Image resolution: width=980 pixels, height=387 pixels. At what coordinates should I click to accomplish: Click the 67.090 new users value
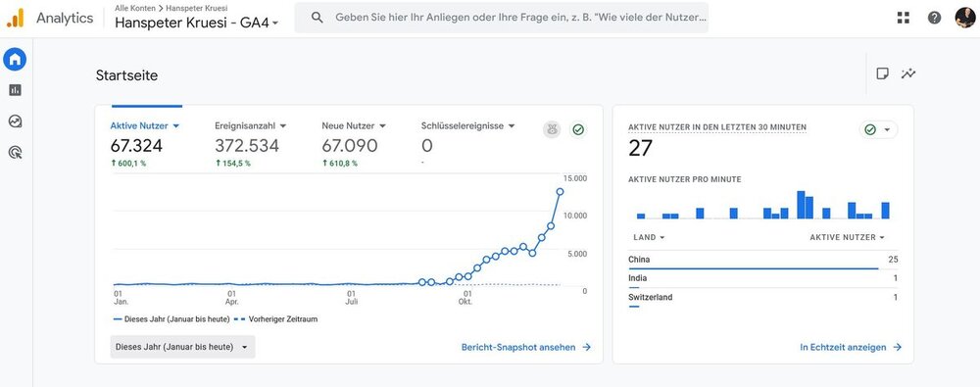[x=350, y=146]
